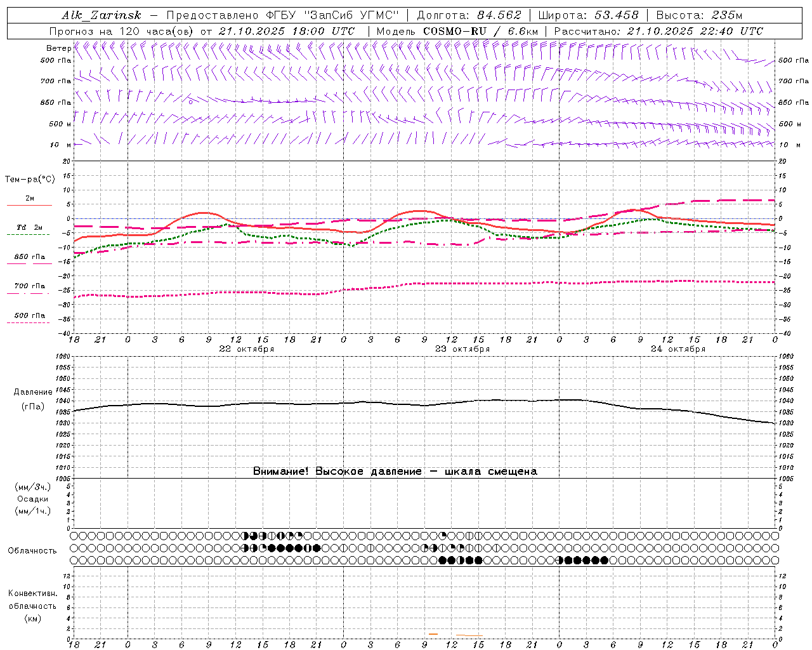The height and width of the screenshot is (650, 812).
Task: Click the Конвективн. облачность (км) label
Action: point(32,606)
